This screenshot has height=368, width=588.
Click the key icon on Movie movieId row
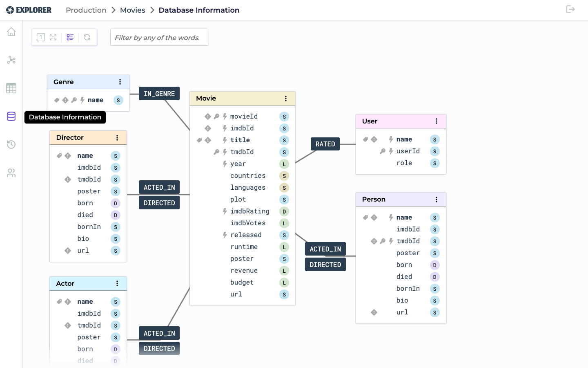click(216, 117)
